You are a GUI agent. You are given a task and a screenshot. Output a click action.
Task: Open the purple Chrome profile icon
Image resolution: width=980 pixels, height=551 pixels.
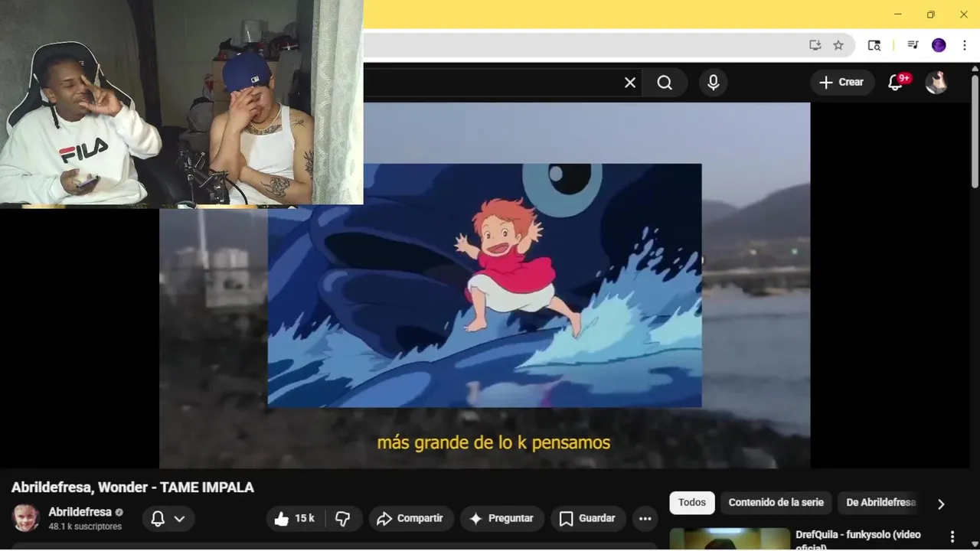[x=939, y=45]
